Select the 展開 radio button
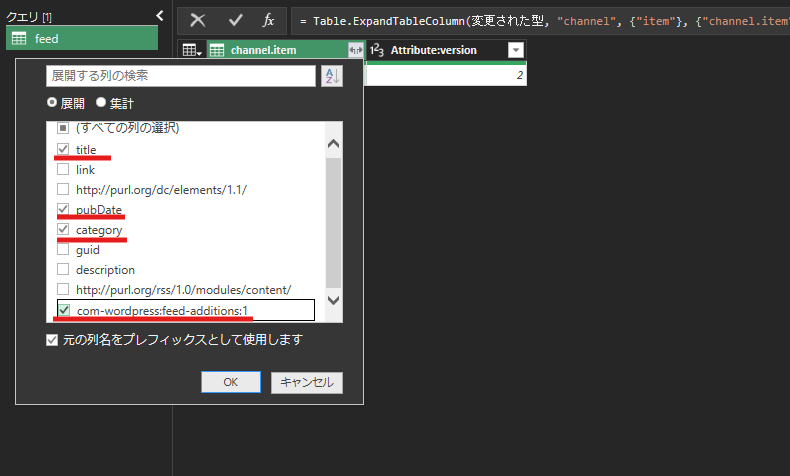The width and height of the screenshot is (790, 476). [x=52, y=103]
